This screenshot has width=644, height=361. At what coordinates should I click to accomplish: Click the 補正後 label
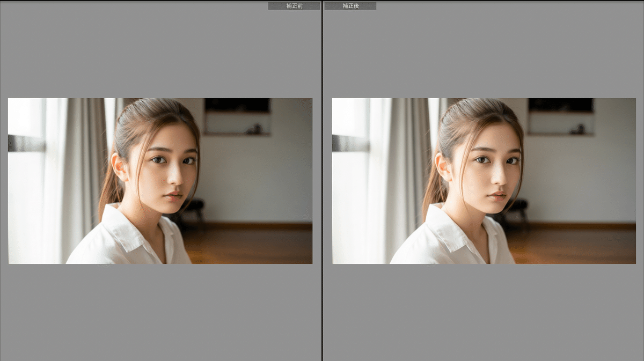[350, 6]
